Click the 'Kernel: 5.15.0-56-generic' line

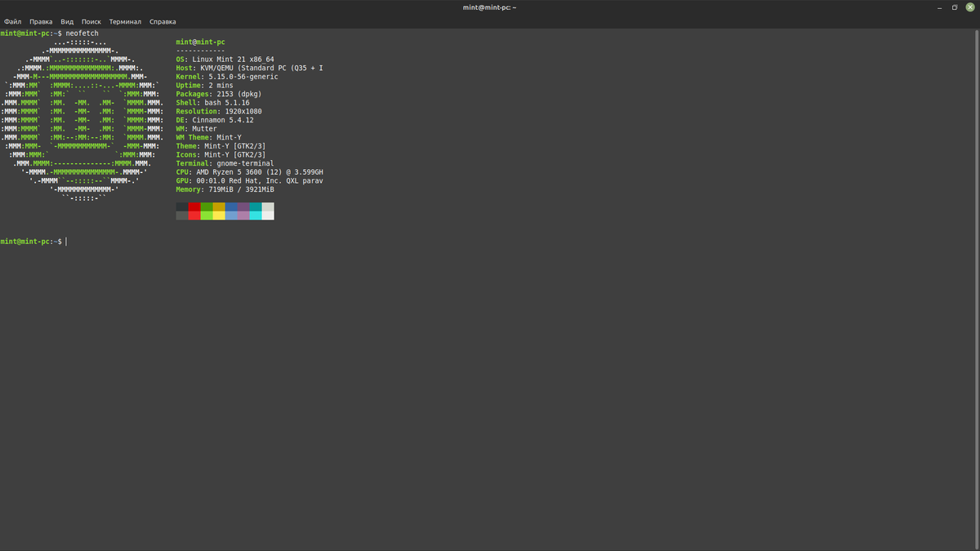pyautogui.click(x=227, y=76)
